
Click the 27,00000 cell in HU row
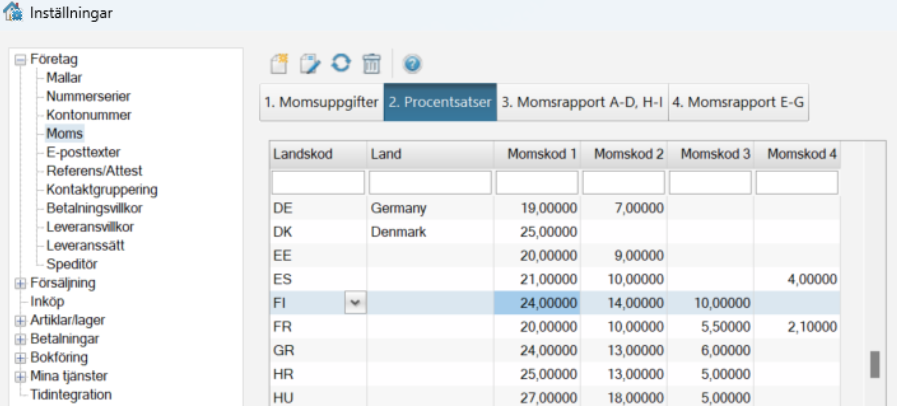[x=537, y=397]
